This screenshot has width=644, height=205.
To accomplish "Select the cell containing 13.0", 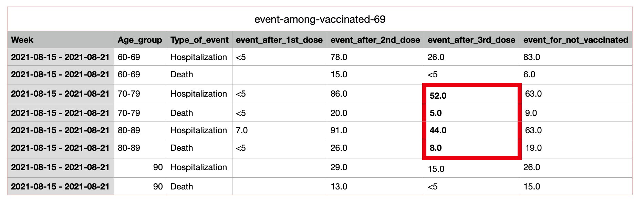I will pyautogui.click(x=339, y=187).
